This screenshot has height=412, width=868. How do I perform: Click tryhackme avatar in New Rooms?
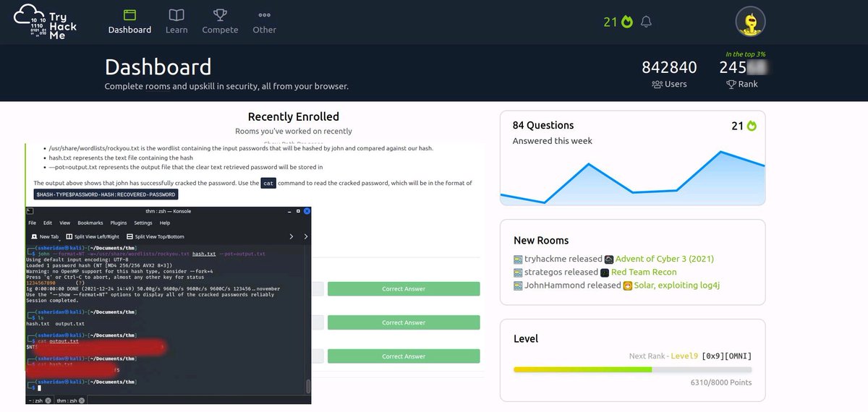point(518,259)
